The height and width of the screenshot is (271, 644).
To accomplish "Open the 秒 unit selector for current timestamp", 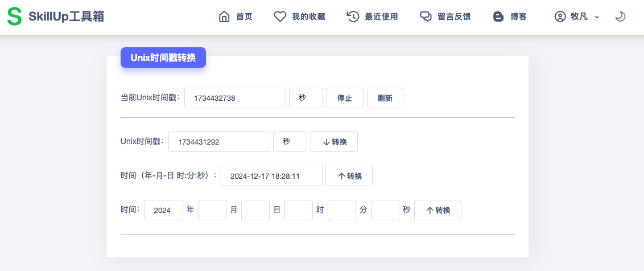I will click(306, 98).
